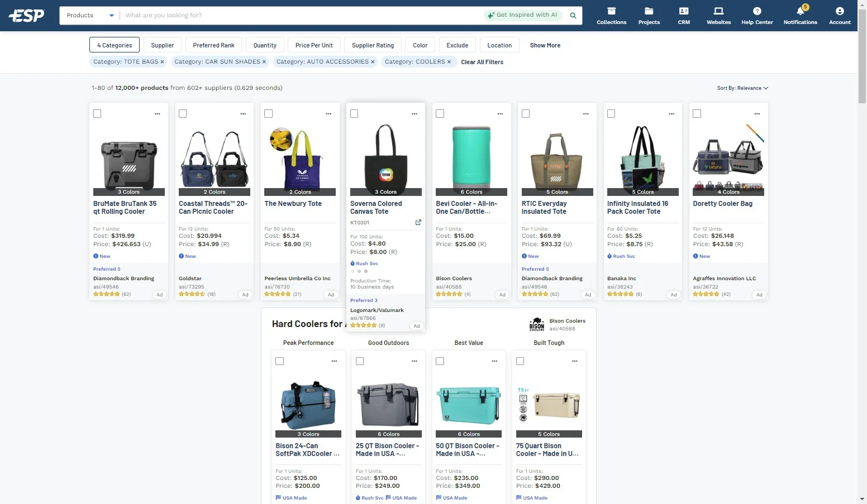Image resolution: width=867 pixels, height=504 pixels.
Task: Open the 4 Categories filter dropdown
Action: point(115,45)
